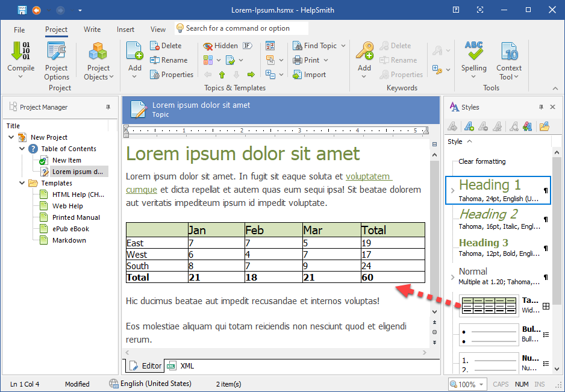Click the Help icon in title bar

(x=456, y=10)
